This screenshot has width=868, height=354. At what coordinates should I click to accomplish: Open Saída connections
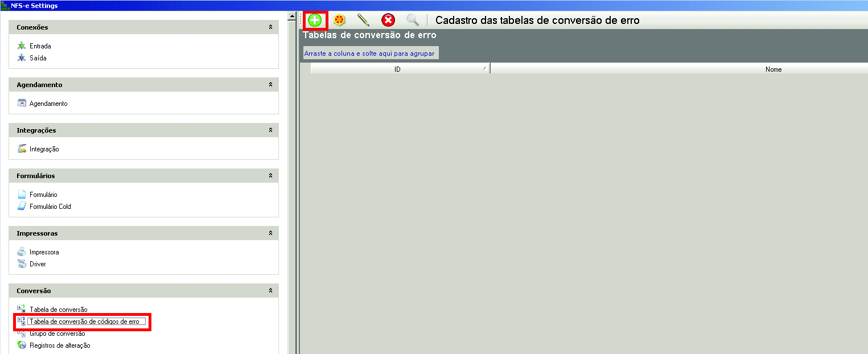pos(38,58)
